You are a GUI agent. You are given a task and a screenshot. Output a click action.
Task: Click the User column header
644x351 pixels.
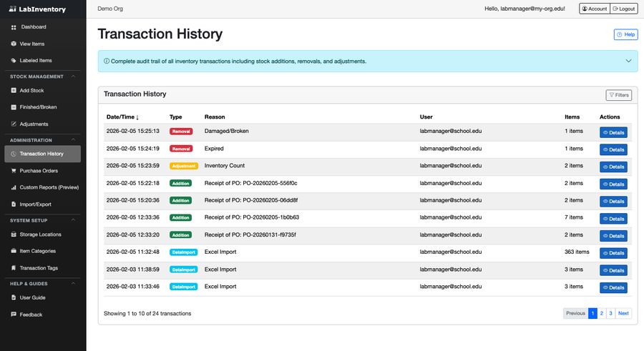pyautogui.click(x=426, y=117)
